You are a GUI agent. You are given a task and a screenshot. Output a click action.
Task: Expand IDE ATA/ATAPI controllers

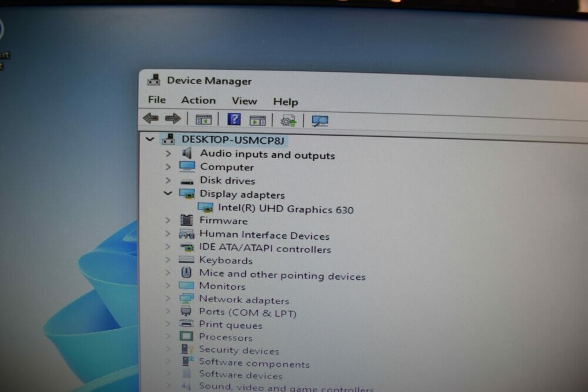pos(168,247)
